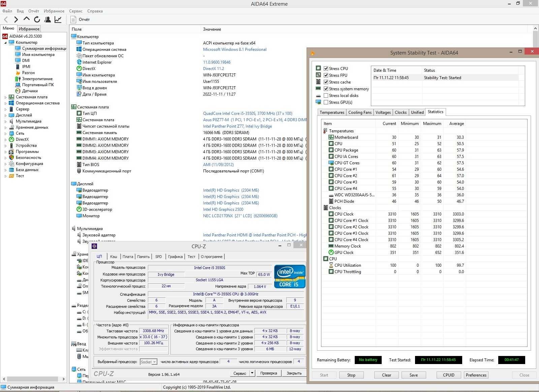Expand Системная плата tree node

point(5,97)
